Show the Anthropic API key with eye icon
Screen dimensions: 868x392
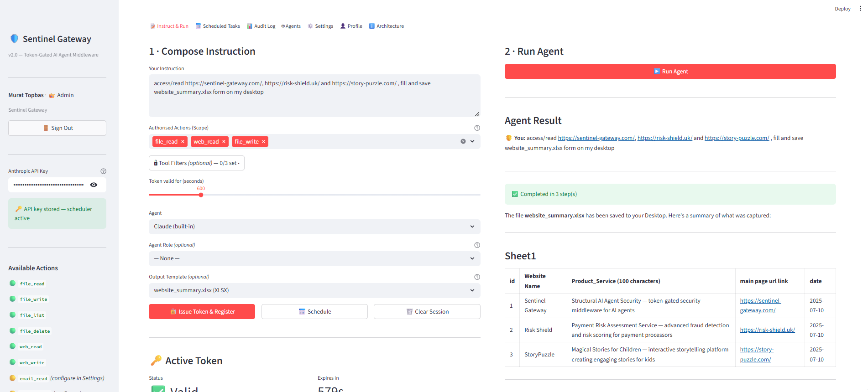point(94,185)
